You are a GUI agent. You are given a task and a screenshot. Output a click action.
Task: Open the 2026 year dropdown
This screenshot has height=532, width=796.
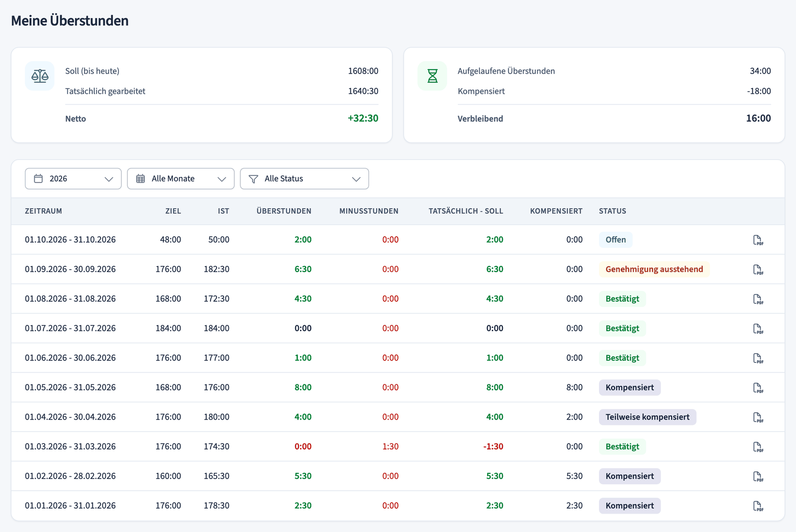[x=73, y=178]
